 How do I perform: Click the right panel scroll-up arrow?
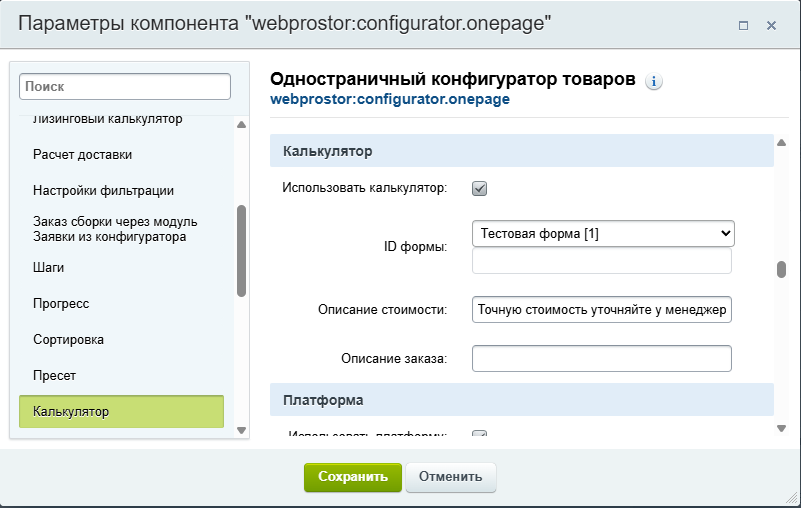[781, 143]
